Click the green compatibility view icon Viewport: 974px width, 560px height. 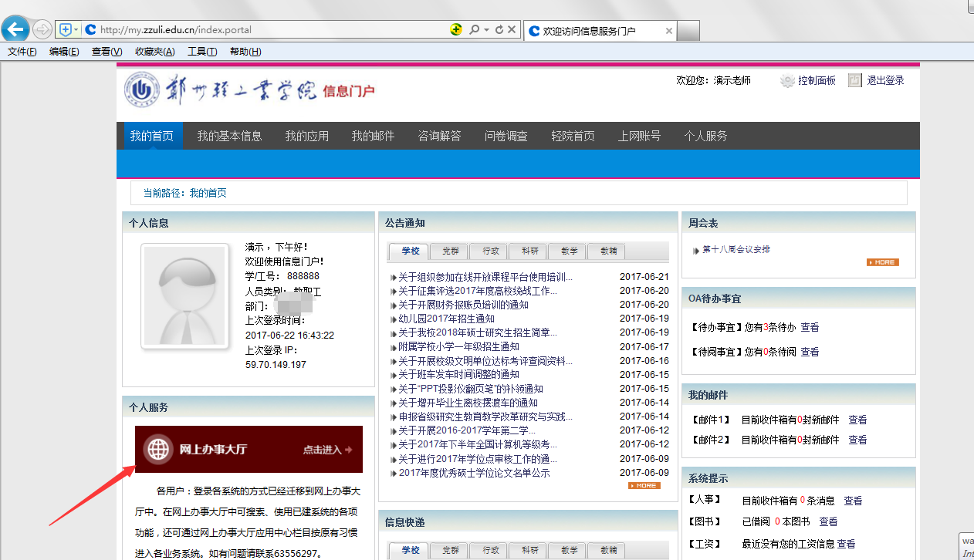[456, 30]
